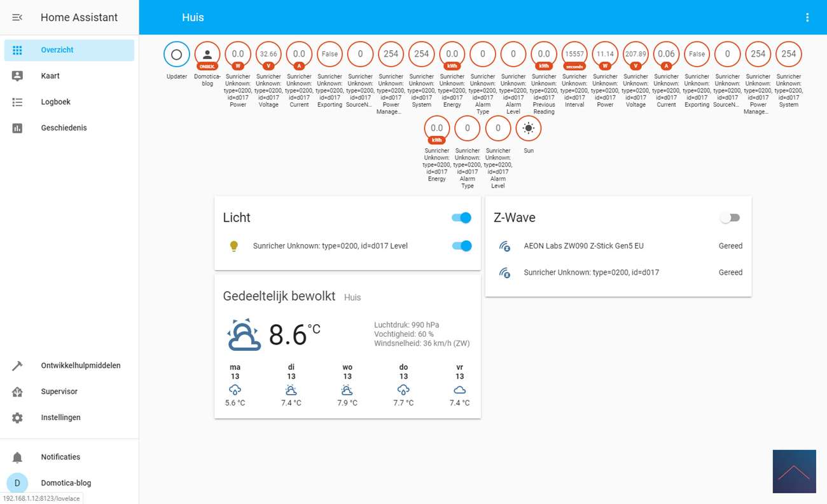The image size is (827, 504).
Task: Click the AEON Labs Z-Stick Z-Wave icon
Action: (x=504, y=246)
